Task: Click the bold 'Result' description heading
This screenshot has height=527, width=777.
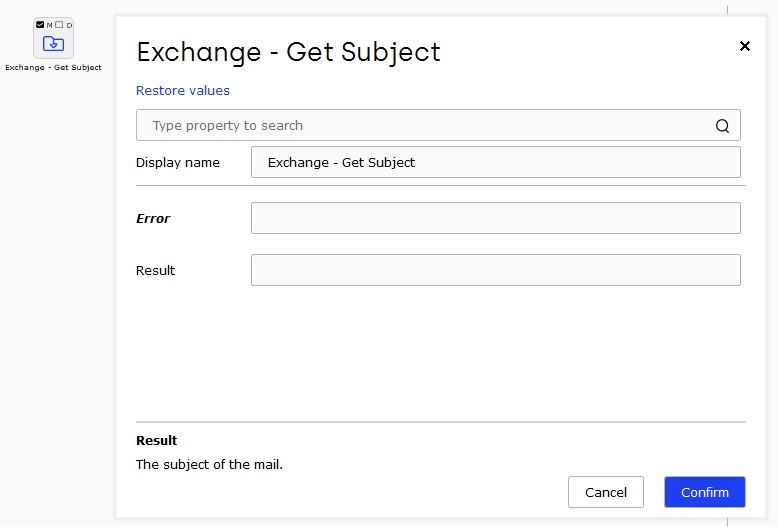Action: (156, 441)
